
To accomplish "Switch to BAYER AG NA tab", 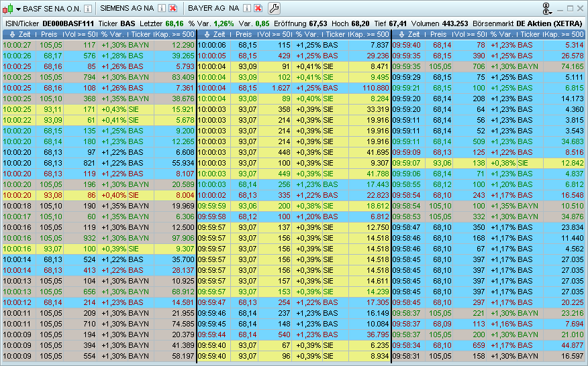I will (213, 8).
